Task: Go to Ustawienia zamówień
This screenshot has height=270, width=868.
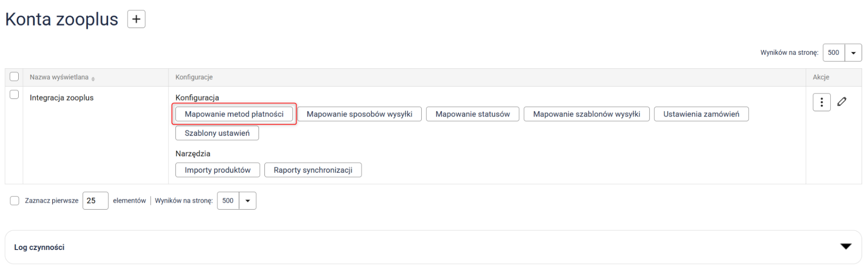Action: [x=701, y=114]
